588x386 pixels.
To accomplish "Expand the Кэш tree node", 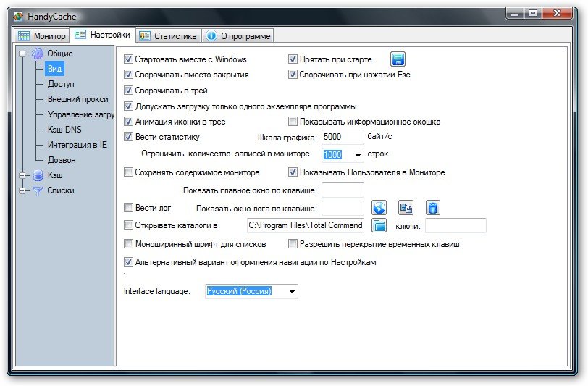I will coord(24,175).
